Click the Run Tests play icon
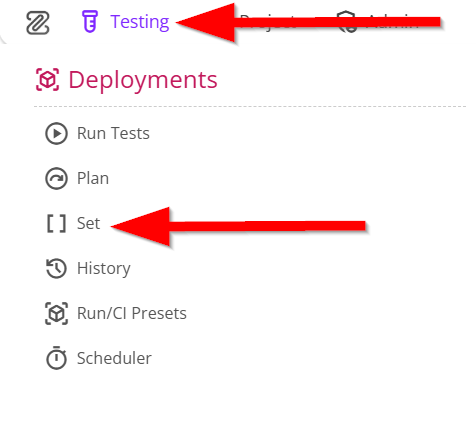 pos(56,133)
